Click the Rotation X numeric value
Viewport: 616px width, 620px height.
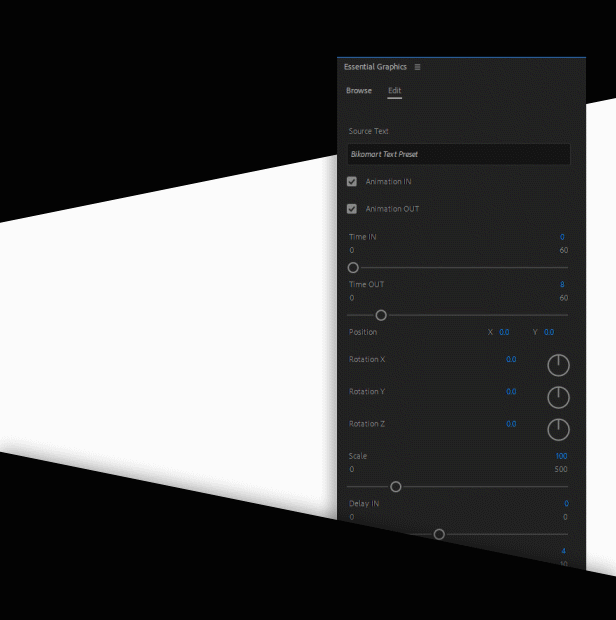[511, 359]
